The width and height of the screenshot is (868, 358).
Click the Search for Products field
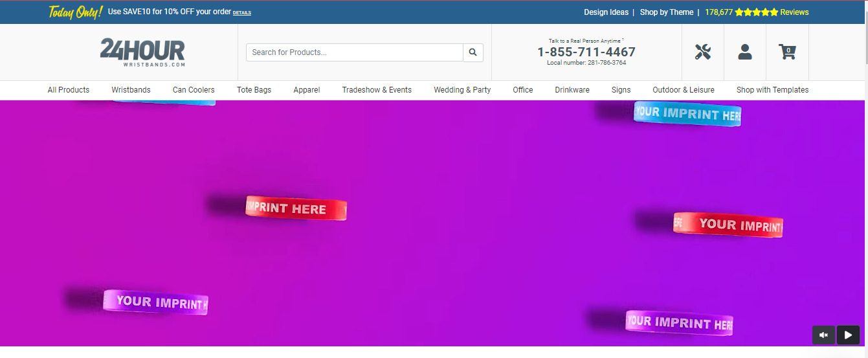(354, 52)
